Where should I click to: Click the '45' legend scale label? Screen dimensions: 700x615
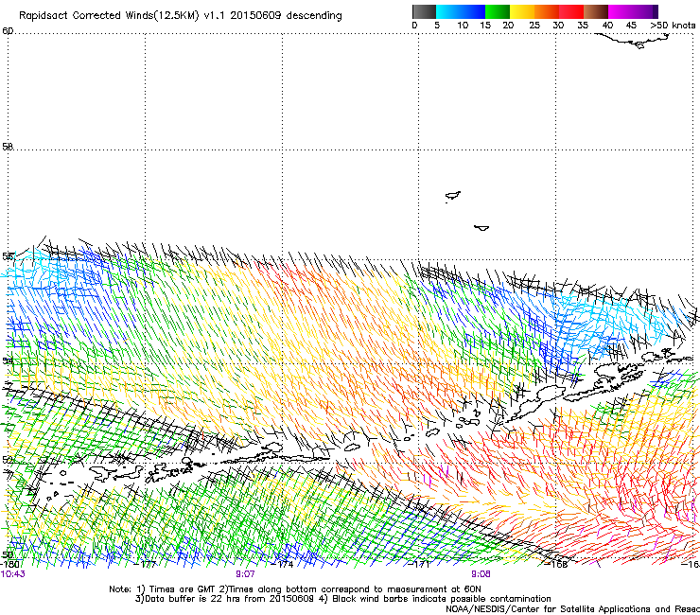[x=631, y=26]
